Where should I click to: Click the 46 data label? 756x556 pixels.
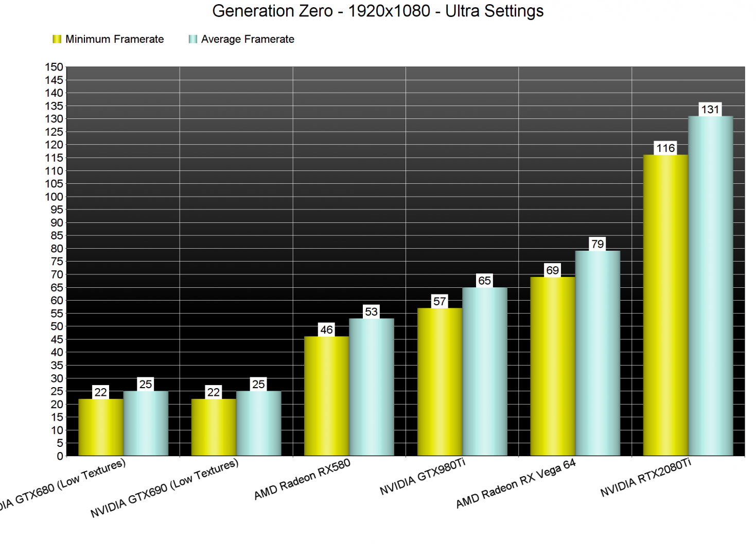coord(326,329)
